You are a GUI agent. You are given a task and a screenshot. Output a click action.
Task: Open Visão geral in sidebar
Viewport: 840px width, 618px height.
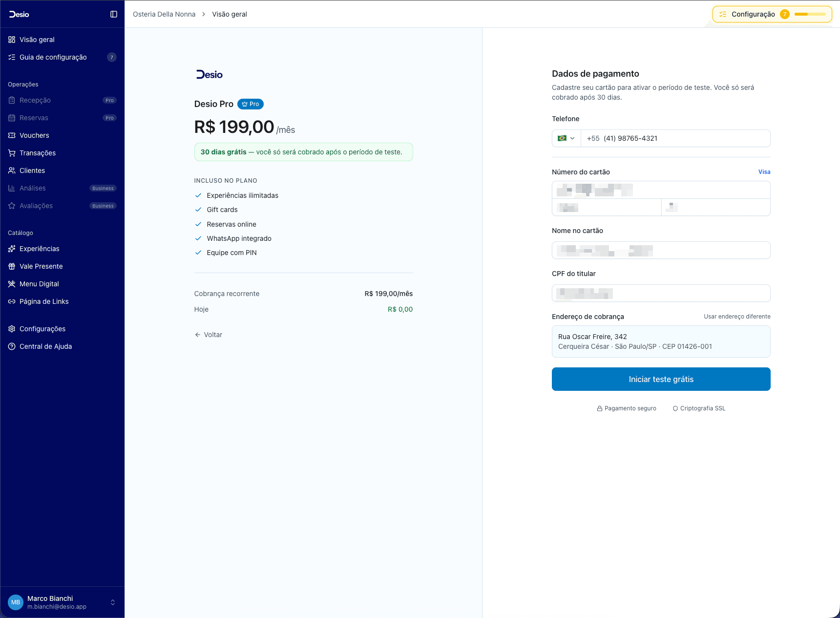(63, 40)
